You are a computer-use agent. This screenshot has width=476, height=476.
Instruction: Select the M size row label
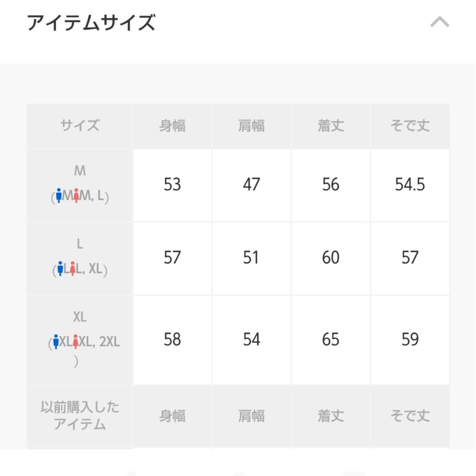tap(80, 185)
